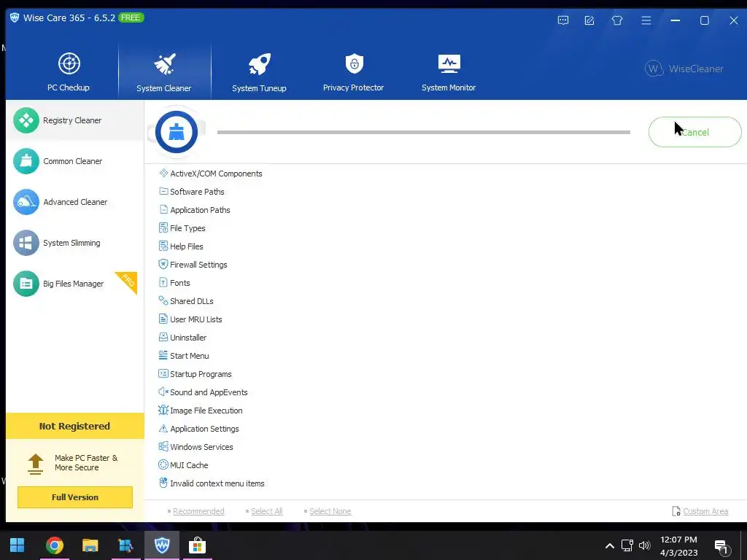Click the Windows Services entry text
Screen dimensions: 747x560
pyautogui.click(x=201, y=447)
